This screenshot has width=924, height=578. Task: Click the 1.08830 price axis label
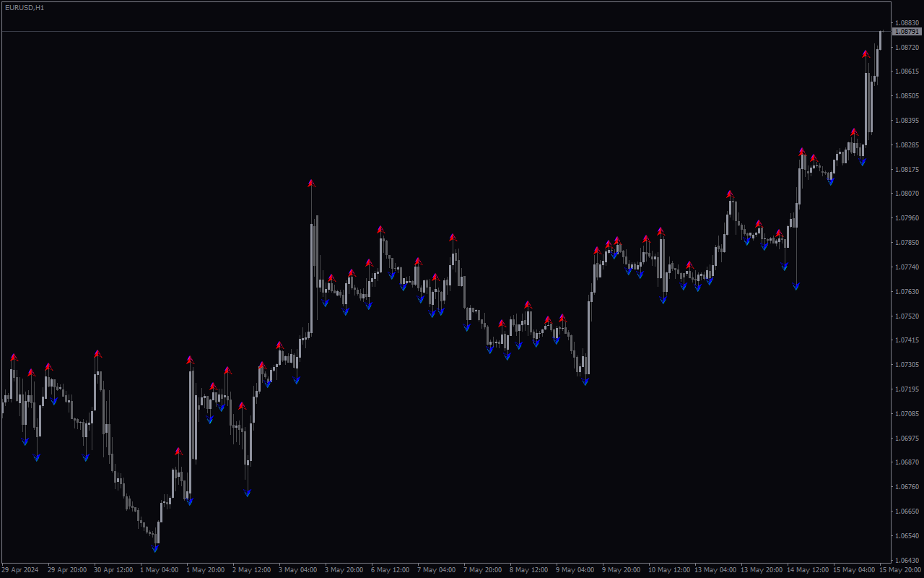point(907,22)
